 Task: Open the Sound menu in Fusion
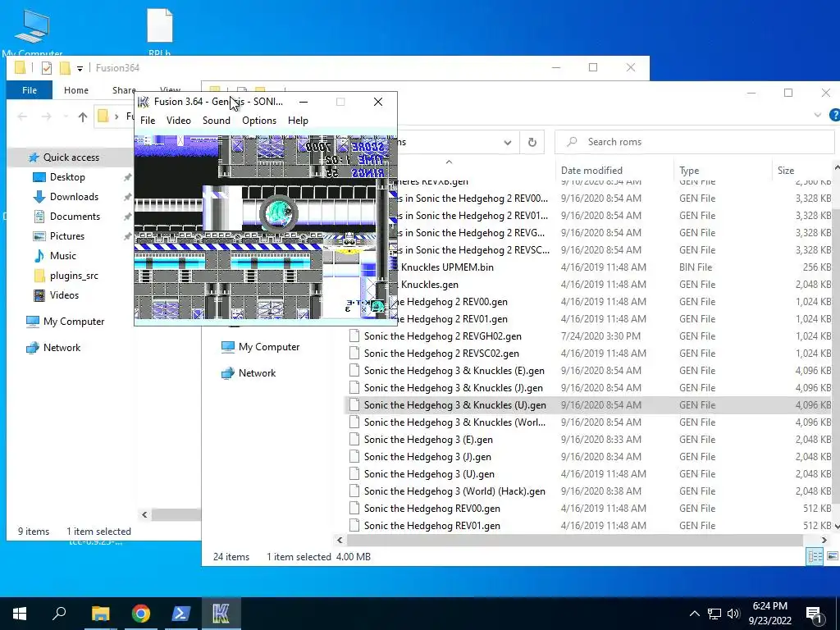click(x=217, y=121)
